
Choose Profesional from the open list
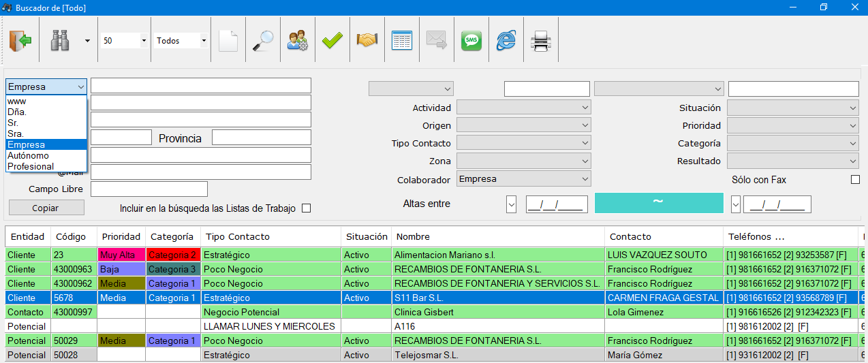pos(46,166)
